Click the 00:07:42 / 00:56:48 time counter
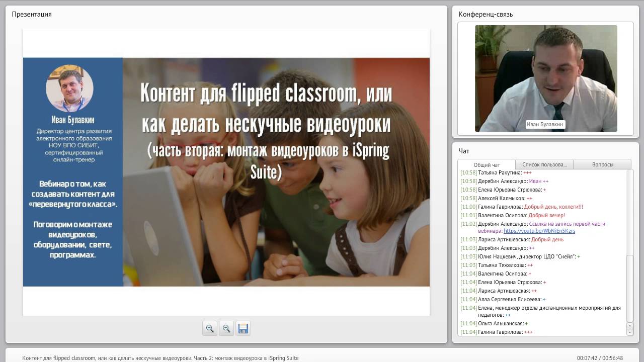The image size is (644, 362). [600, 358]
